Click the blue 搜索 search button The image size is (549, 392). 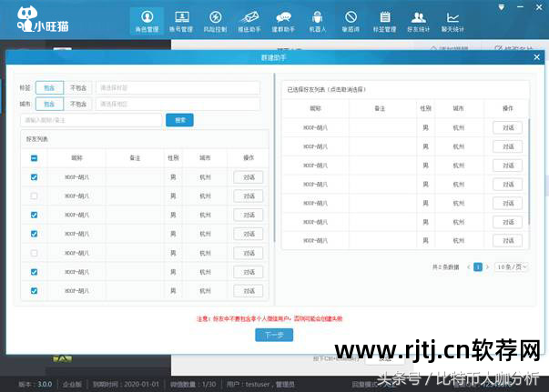tap(179, 120)
